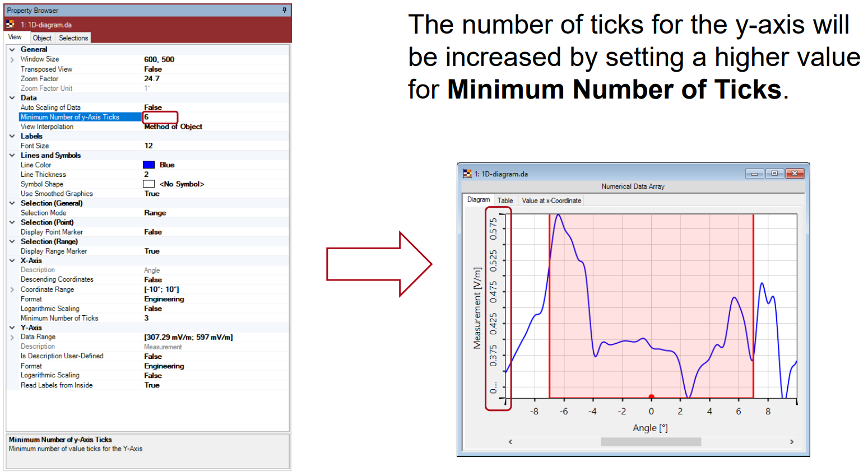
Task: Click the red point marker at angle 0
Action: pos(651,397)
